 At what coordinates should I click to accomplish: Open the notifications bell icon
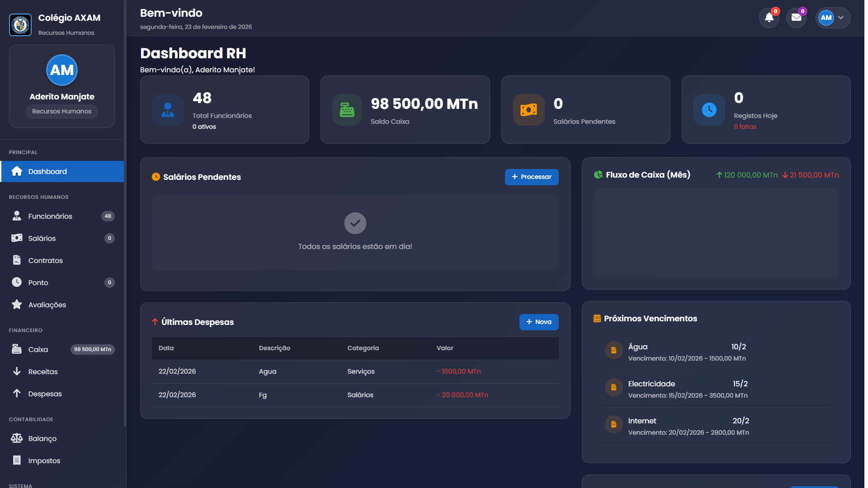pos(769,18)
